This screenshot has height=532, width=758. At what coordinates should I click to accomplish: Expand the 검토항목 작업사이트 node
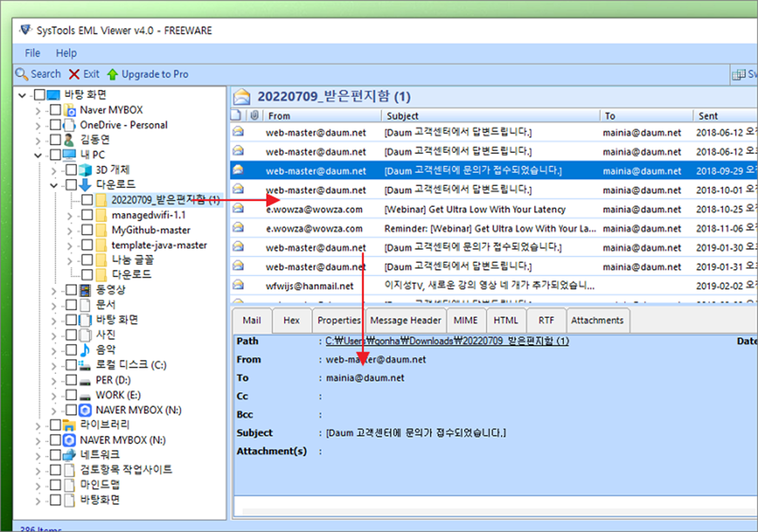38,470
